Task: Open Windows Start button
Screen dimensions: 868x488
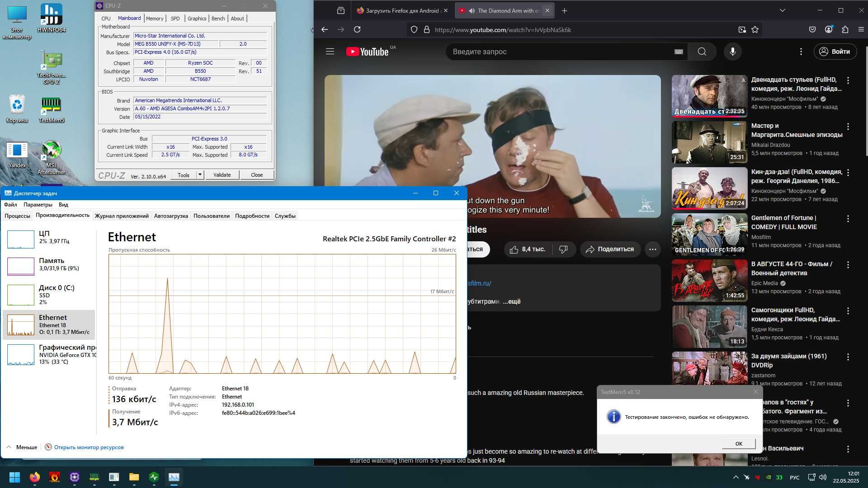Action: pyautogui.click(x=14, y=477)
